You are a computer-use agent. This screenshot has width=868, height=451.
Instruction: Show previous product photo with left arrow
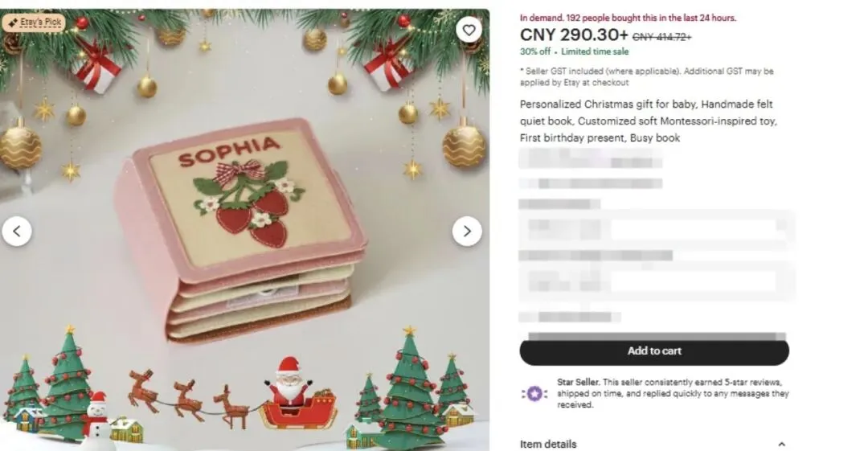(x=17, y=231)
